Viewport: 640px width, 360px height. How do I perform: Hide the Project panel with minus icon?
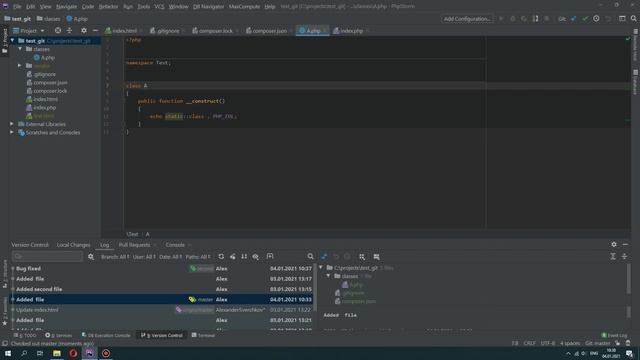(95, 31)
